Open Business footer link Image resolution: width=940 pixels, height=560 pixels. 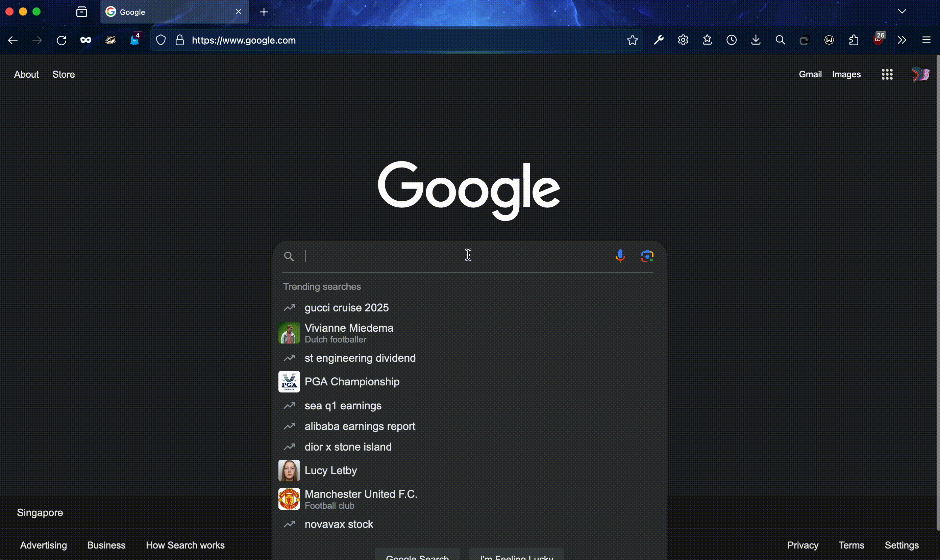pyautogui.click(x=106, y=546)
